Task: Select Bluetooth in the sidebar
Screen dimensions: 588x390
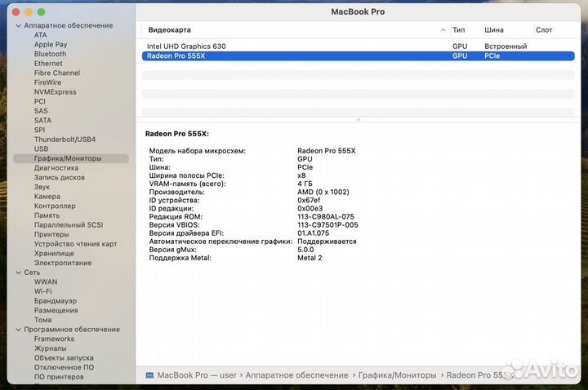Action: 51,54
